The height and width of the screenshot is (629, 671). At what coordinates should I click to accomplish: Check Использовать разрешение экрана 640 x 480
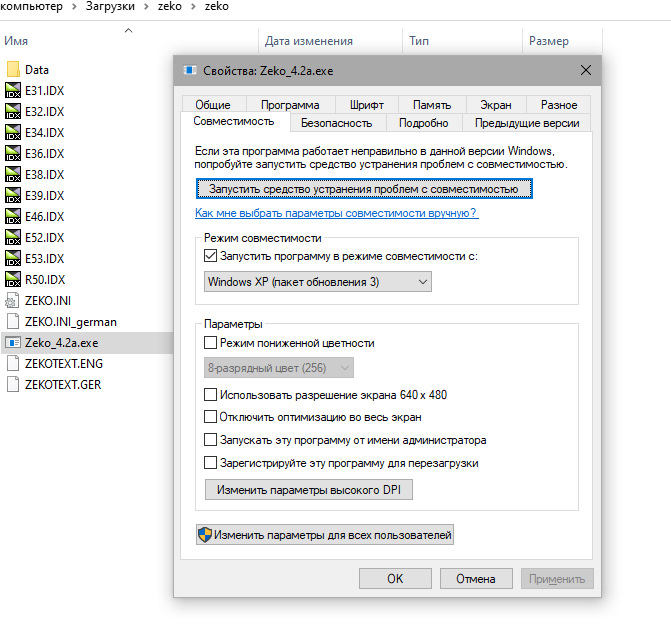[x=210, y=395]
